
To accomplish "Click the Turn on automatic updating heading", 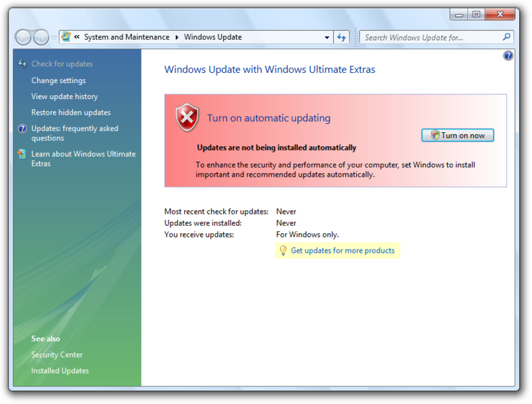I will pos(269,118).
